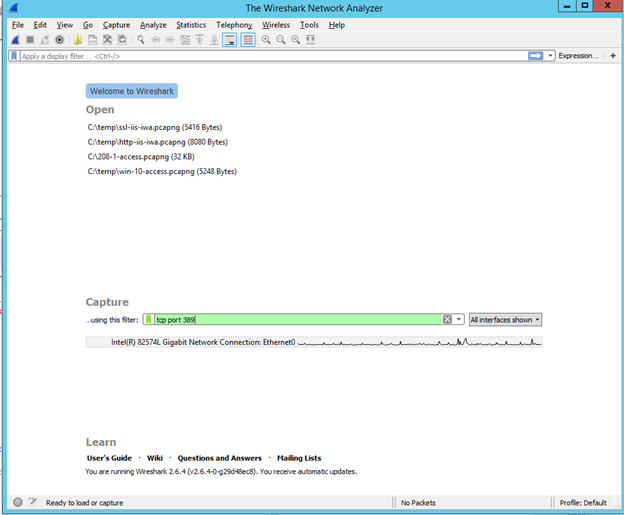Screen dimensions: 624x515
Task: Open the Mailing Lists link
Action: pyautogui.click(x=299, y=458)
